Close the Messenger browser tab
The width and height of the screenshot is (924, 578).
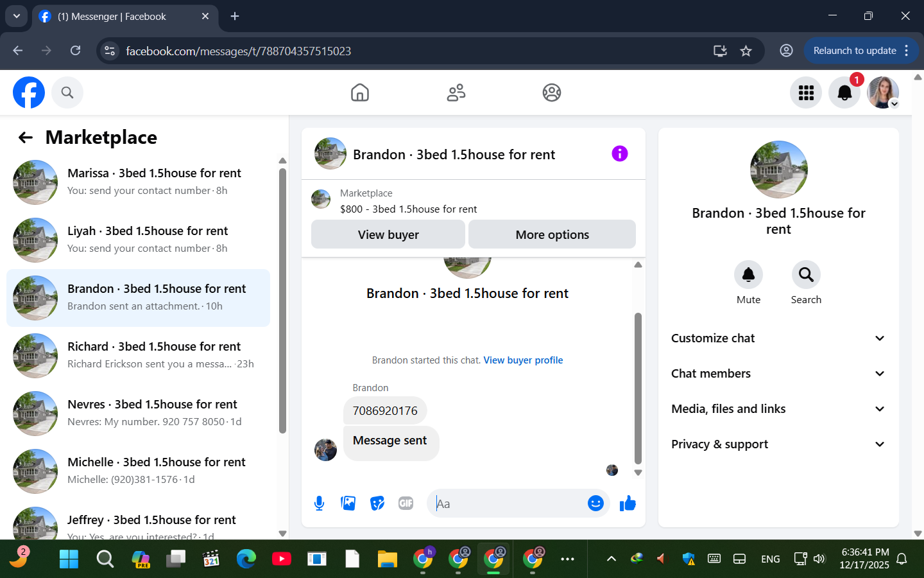click(205, 16)
